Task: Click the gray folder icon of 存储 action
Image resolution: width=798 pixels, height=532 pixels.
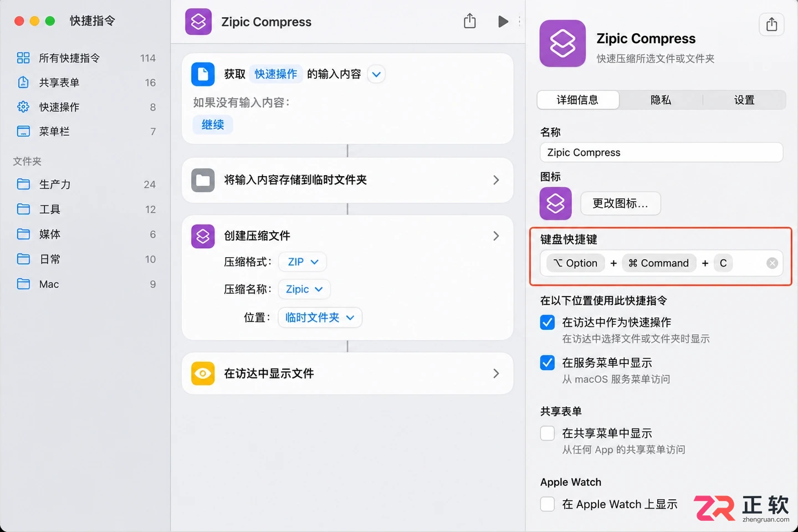Action: (203, 180)
